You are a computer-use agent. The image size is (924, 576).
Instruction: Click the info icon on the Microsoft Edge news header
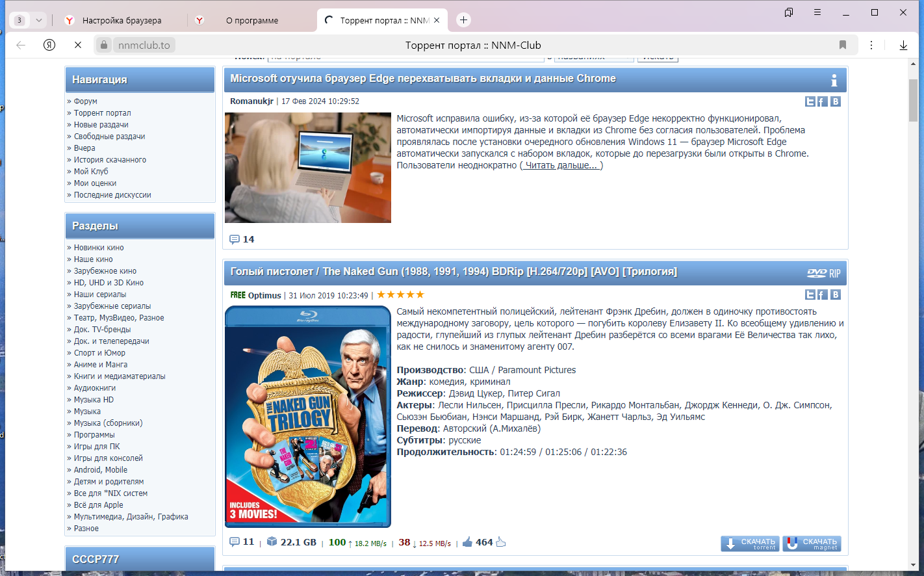[834, 81]
